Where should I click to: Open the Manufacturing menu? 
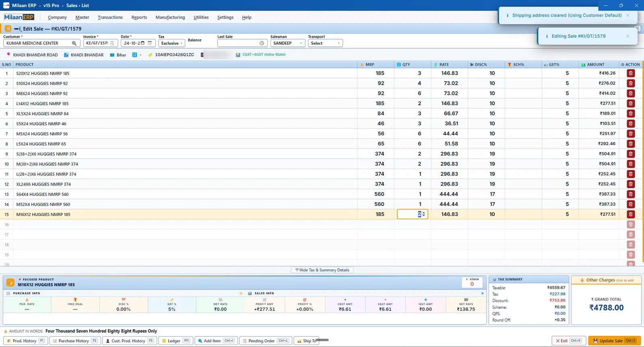pos(170,17)
